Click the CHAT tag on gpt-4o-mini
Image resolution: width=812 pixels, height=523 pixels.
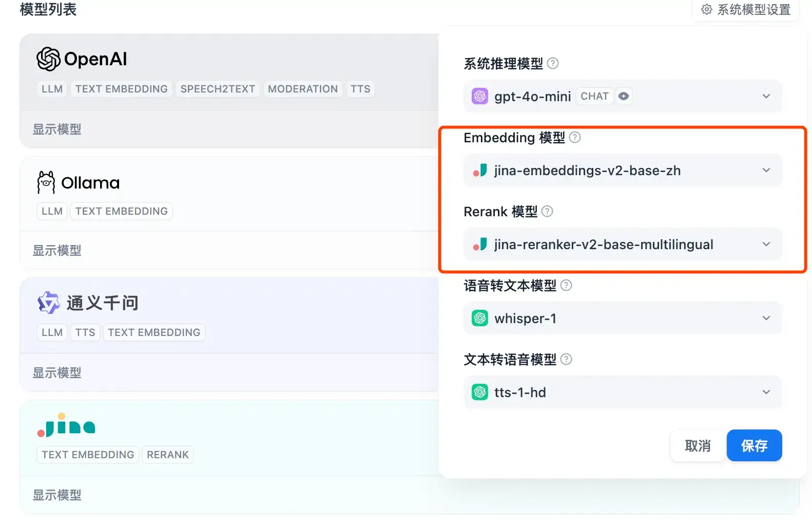pos(594,96)
